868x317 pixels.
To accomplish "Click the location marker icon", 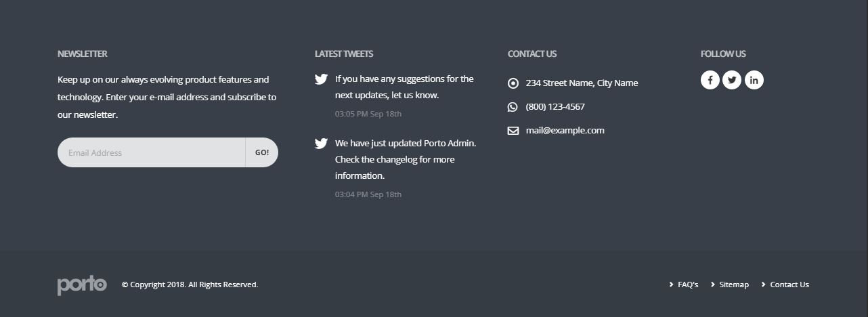I will tap(513, 83).
